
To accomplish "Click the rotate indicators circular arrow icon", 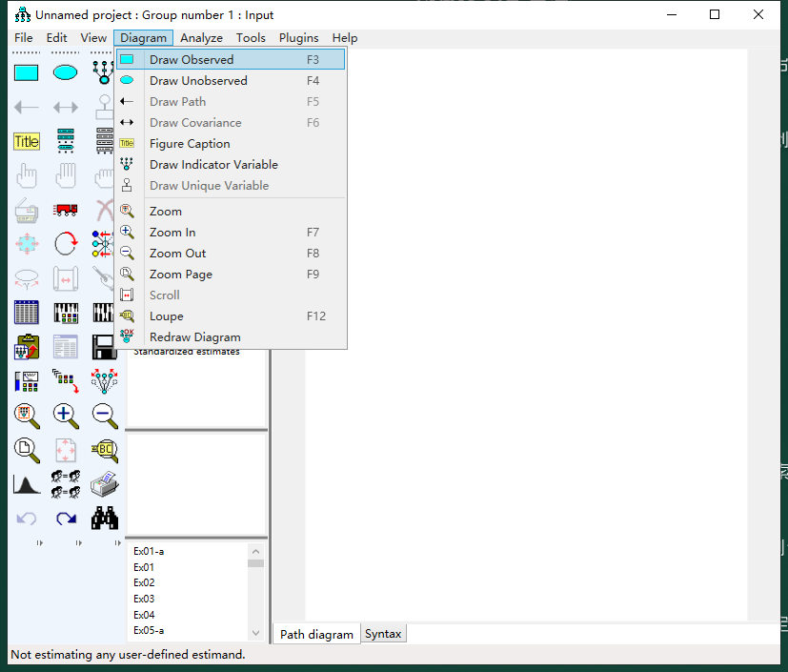I will pos(66,244).
